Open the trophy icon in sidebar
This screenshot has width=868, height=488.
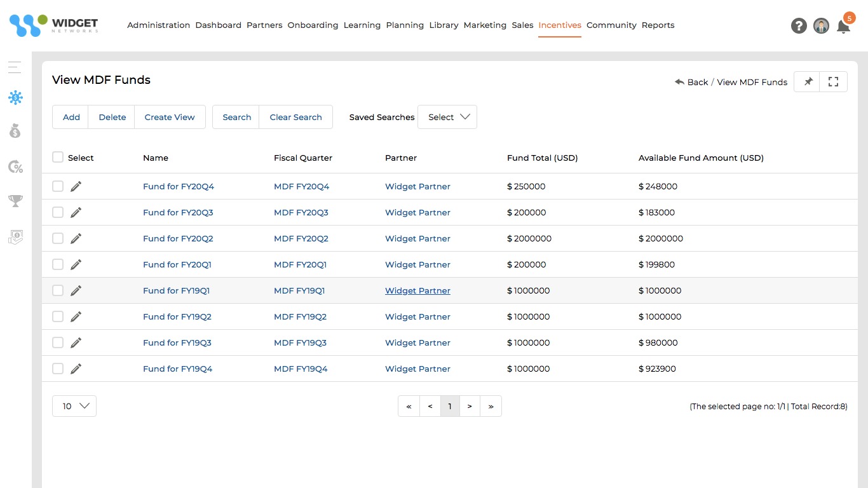point(15,201)
